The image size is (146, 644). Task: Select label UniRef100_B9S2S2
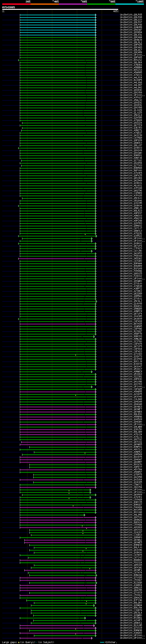point(131,60)
